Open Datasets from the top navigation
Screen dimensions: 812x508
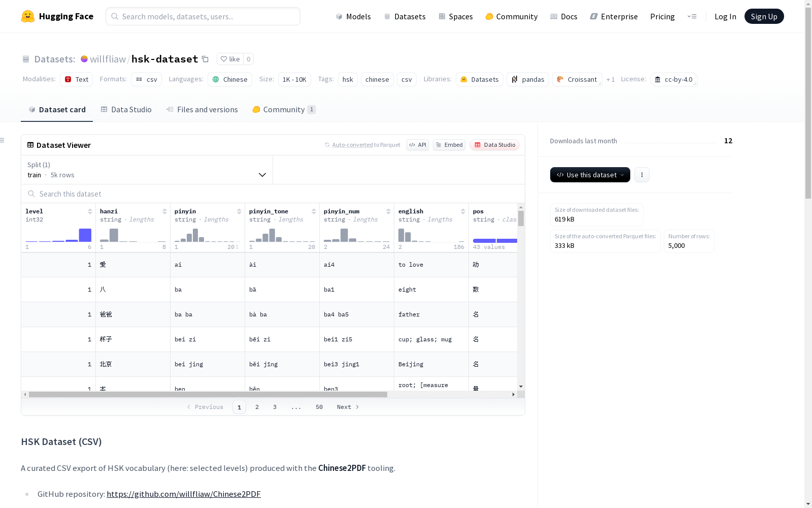coord(404,16)
